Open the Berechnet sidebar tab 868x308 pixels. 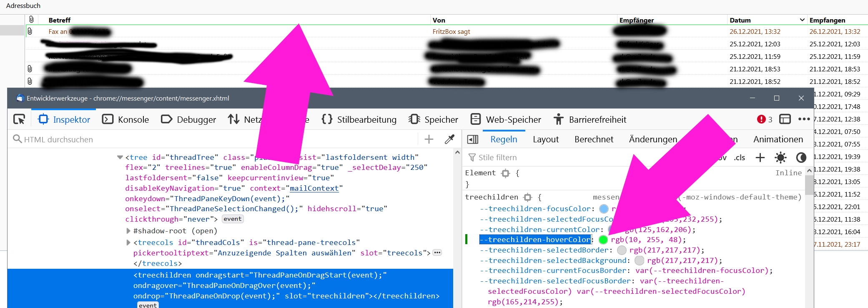pos(594,139)
